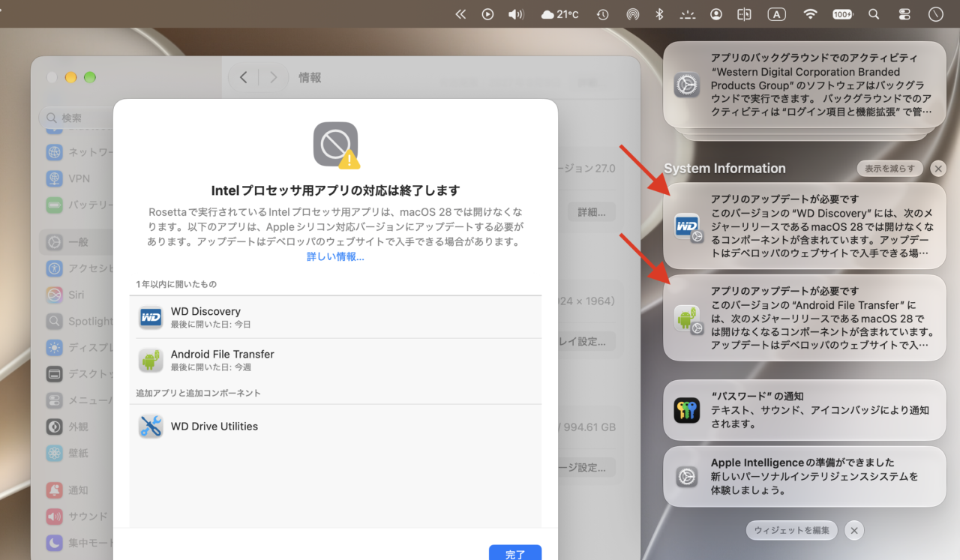The width and height of the screenshot is (960, 560).
Task: Go back in Settings window
Action: coord(243,77)
